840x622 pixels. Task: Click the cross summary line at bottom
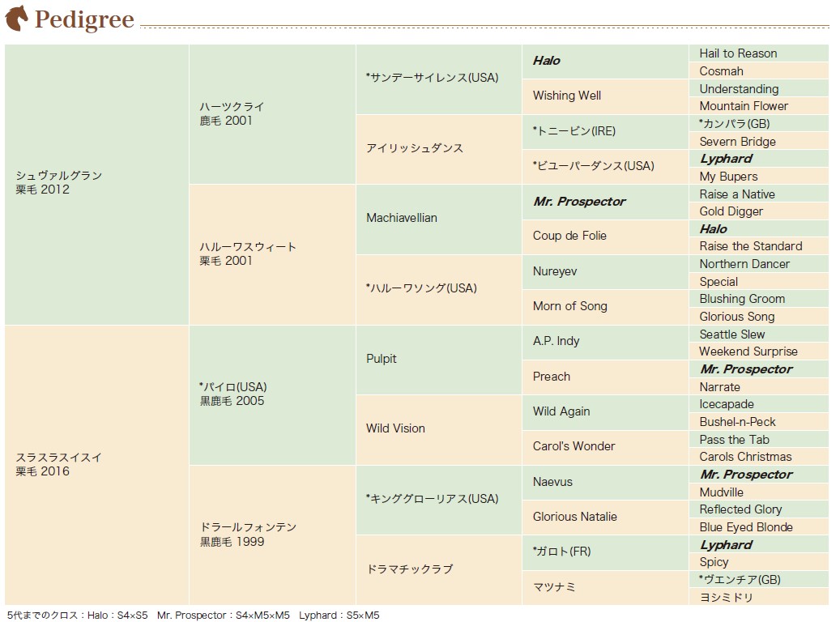(193, 615)
